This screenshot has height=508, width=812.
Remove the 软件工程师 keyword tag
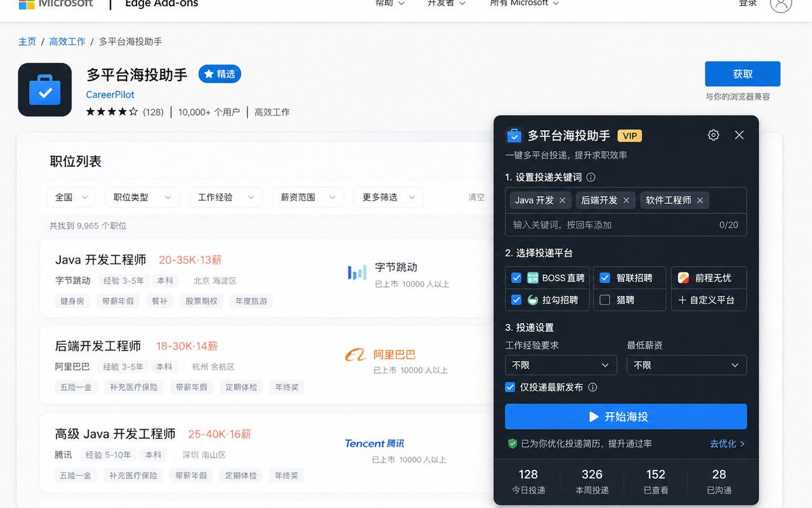(x=700, y=200)
